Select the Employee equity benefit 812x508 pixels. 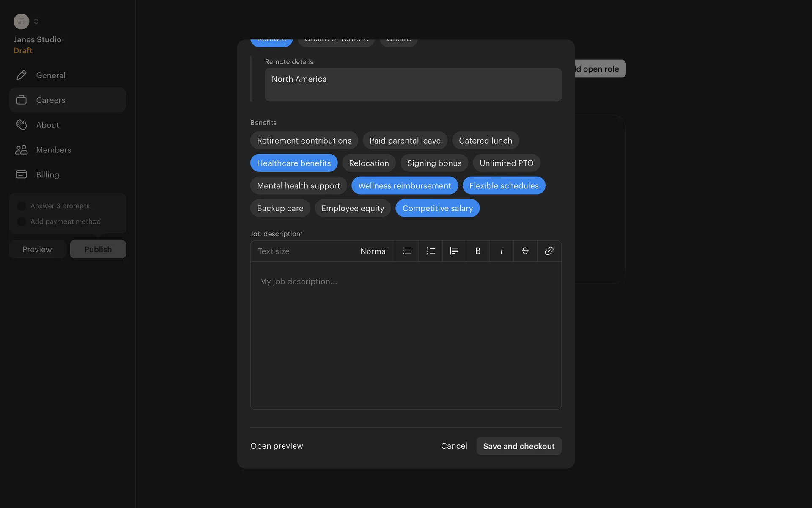tap(352, 208)
